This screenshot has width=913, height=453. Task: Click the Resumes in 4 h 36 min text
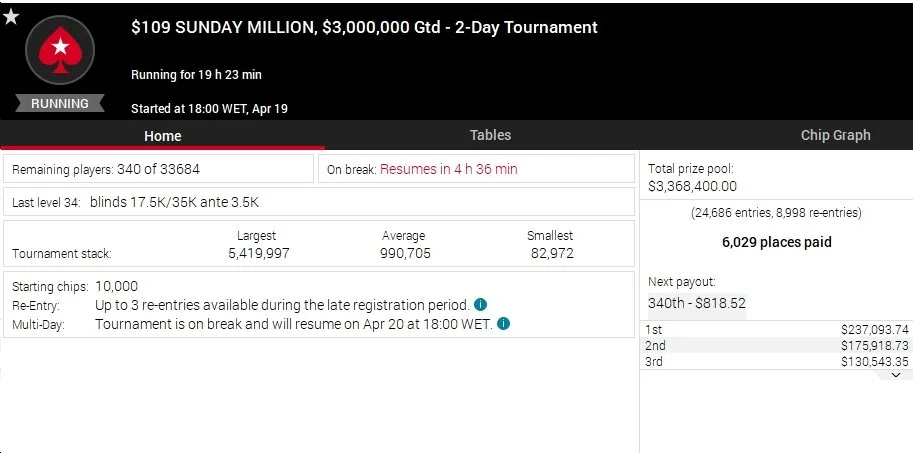[x=448, y=169]
